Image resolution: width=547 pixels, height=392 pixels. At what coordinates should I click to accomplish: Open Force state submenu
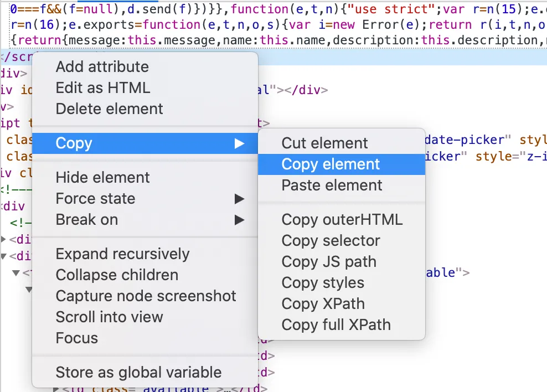coord(145,199)
